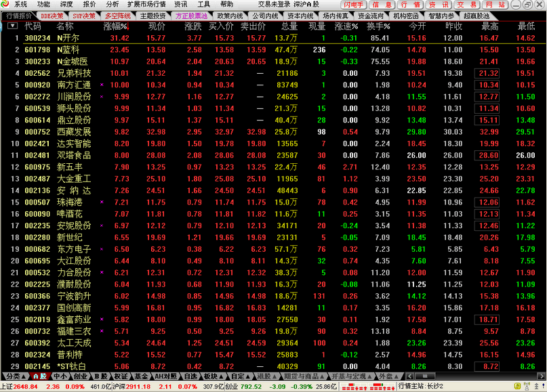This screenshot has height=392, width=547.
Task: Sort by the 总量 column header
Action: 289,26
